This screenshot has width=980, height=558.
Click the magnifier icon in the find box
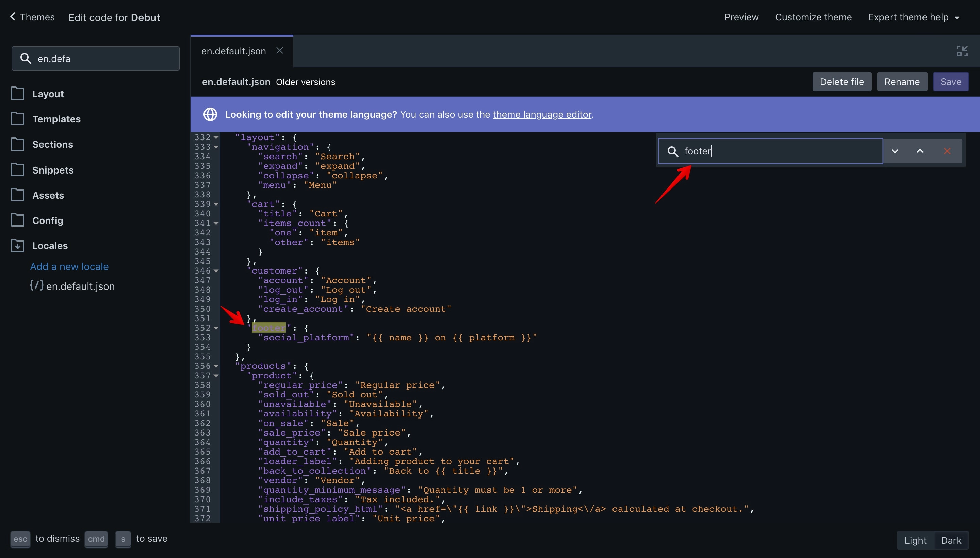[x=673, y=151]
